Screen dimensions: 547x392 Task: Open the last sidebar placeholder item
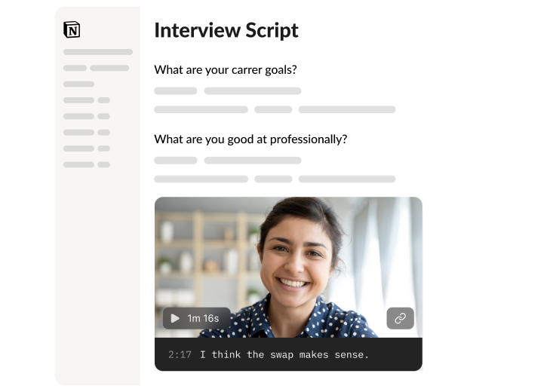click(87, 164)
